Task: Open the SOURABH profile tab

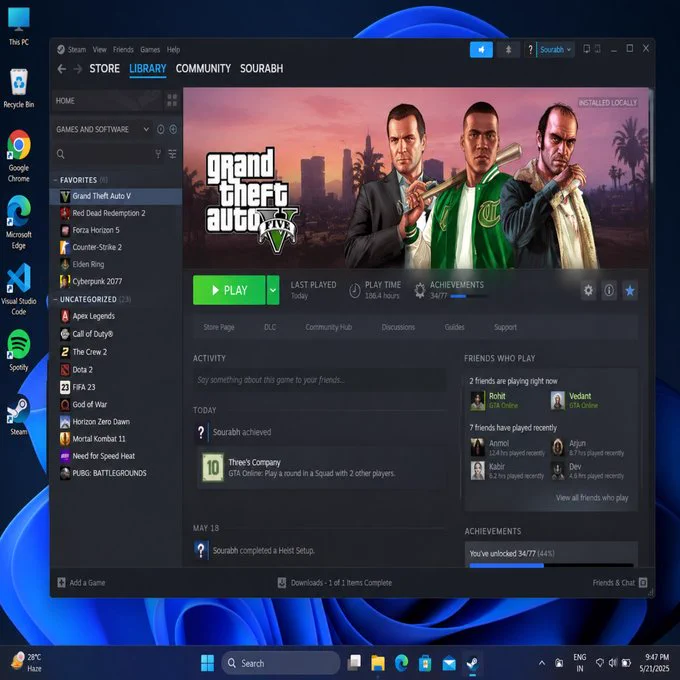Action: tap(262, 69)
